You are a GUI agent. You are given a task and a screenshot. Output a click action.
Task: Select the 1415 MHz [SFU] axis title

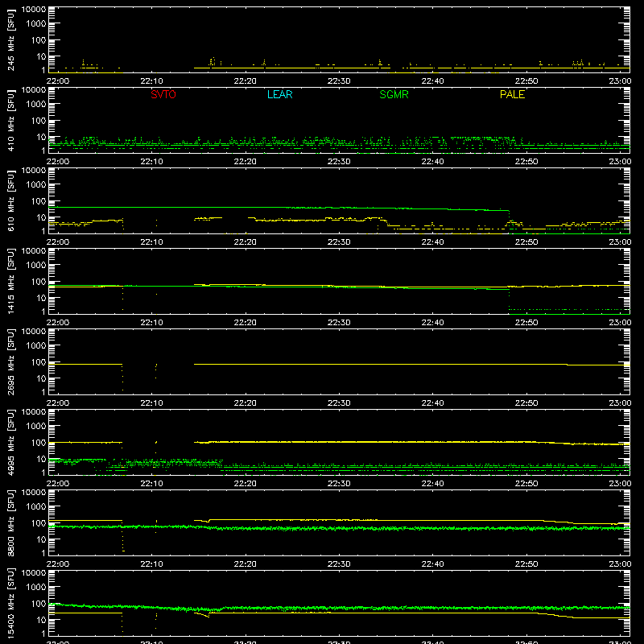(11, 281)
